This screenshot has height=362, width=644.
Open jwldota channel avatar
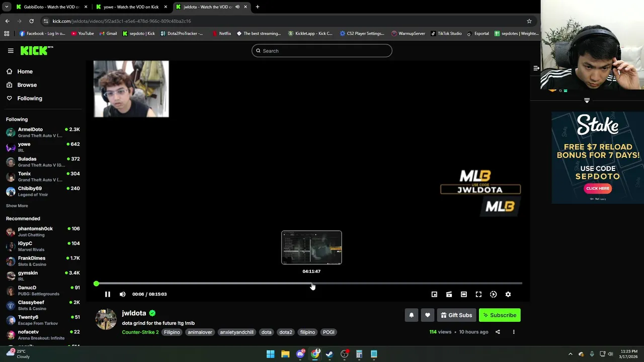pyautogui.click(x=106, y=319)
